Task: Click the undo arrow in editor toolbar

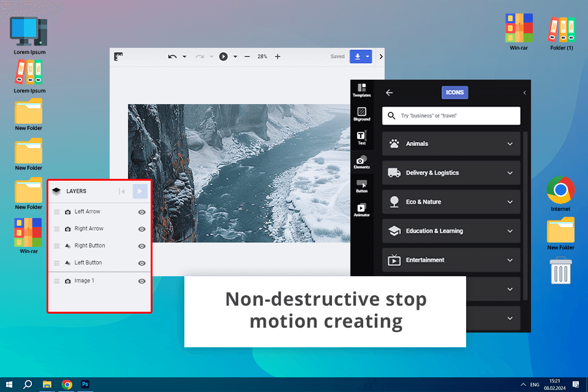Action: (172, 56)
